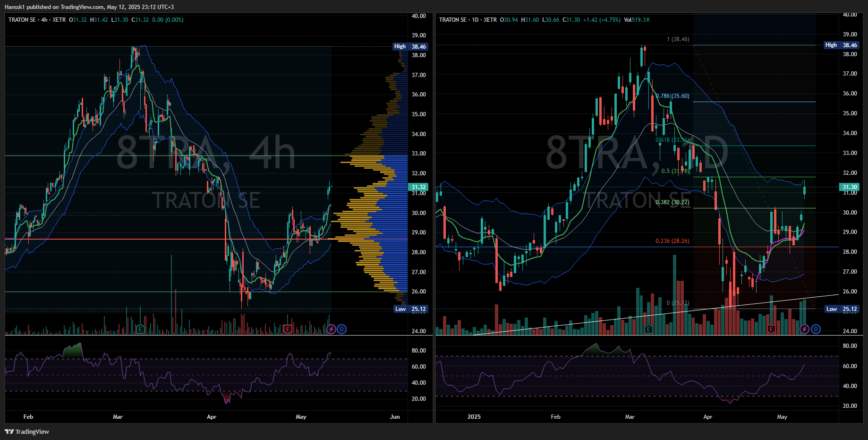Viewport: 868px width, 440px height.
Task: Click the 31.30 current price tag on daily chart
Action: [850, 187]
